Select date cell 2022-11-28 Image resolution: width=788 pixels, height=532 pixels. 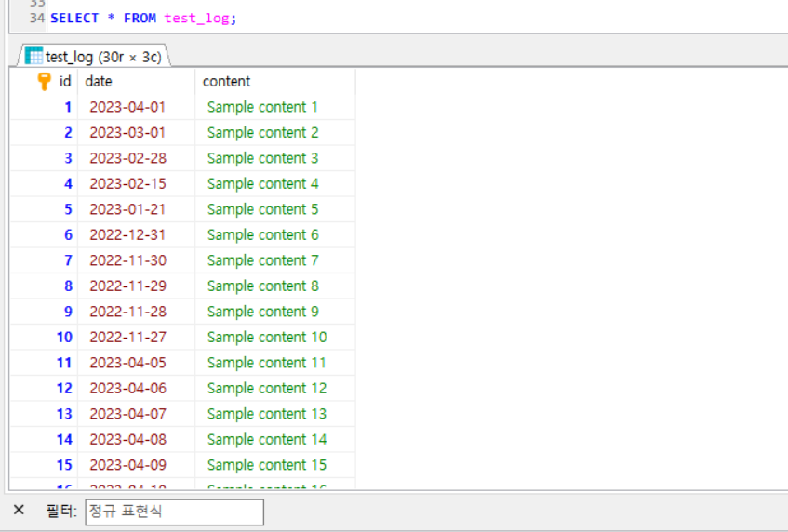(x=136, y=312)
